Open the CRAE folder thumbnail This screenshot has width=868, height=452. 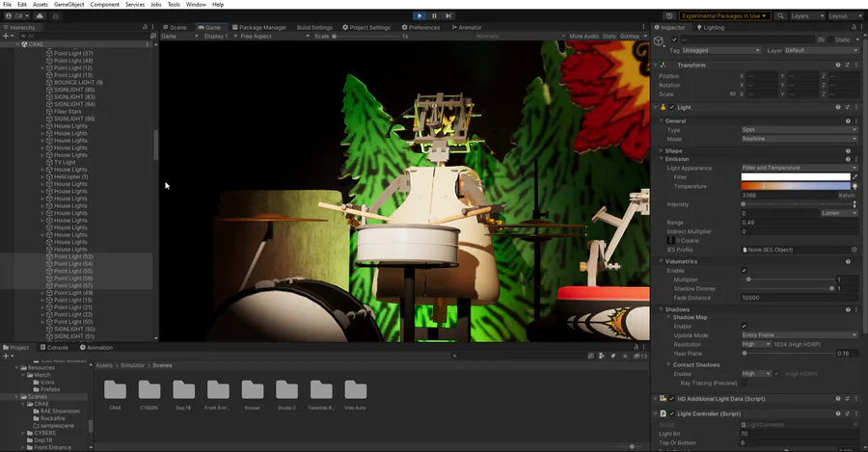pyautogui.click(x=115, y=390)
